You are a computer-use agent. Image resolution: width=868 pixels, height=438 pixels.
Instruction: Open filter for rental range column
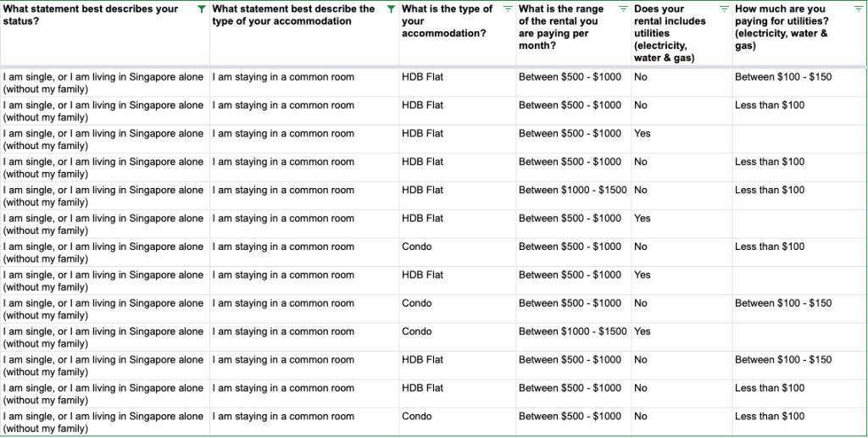[x=623, y=9]
